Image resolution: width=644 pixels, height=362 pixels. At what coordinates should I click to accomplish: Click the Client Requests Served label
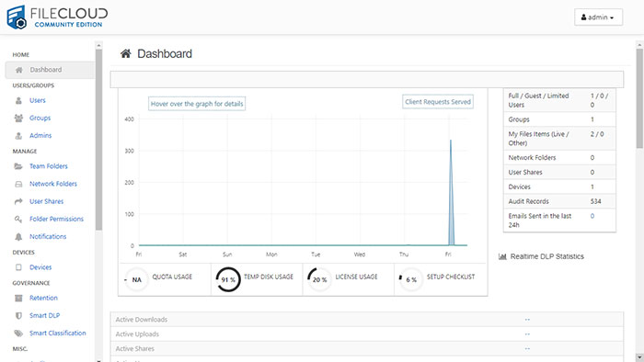[x=438, y=102]
